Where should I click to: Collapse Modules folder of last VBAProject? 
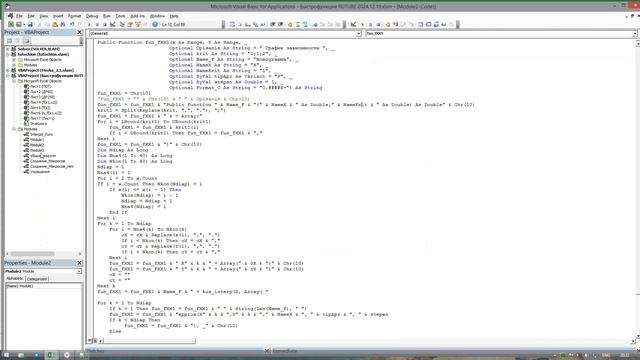click(14, 129)
